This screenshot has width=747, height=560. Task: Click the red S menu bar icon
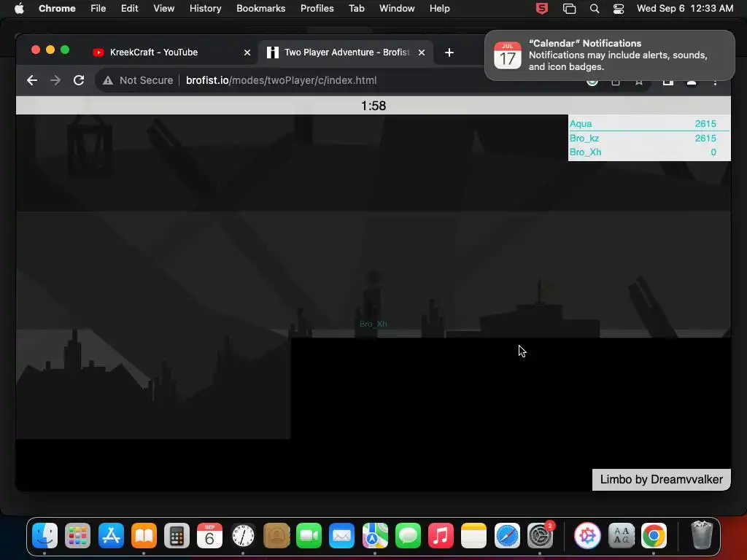tap(542, 9)
